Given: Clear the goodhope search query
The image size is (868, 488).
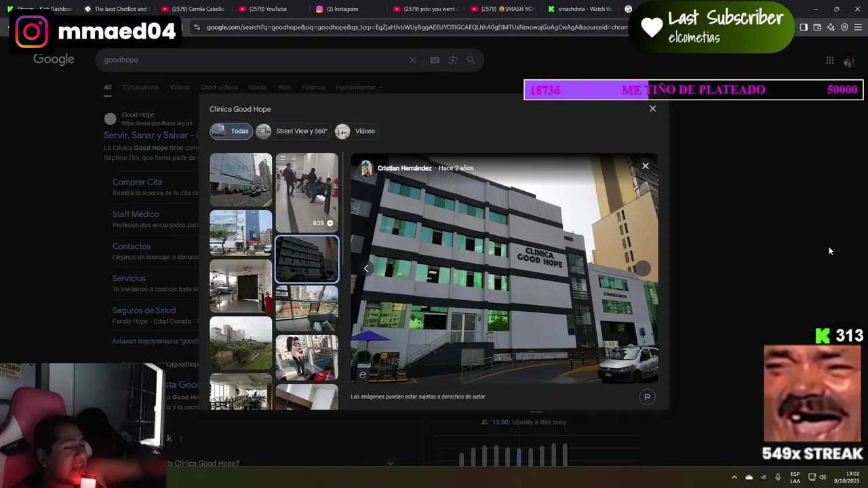Looking at the screenshot, I should [x=412, y=60].
